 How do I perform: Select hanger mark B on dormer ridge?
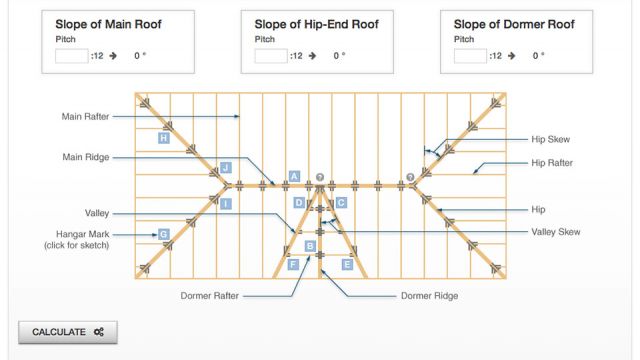[x=310, y=246]
